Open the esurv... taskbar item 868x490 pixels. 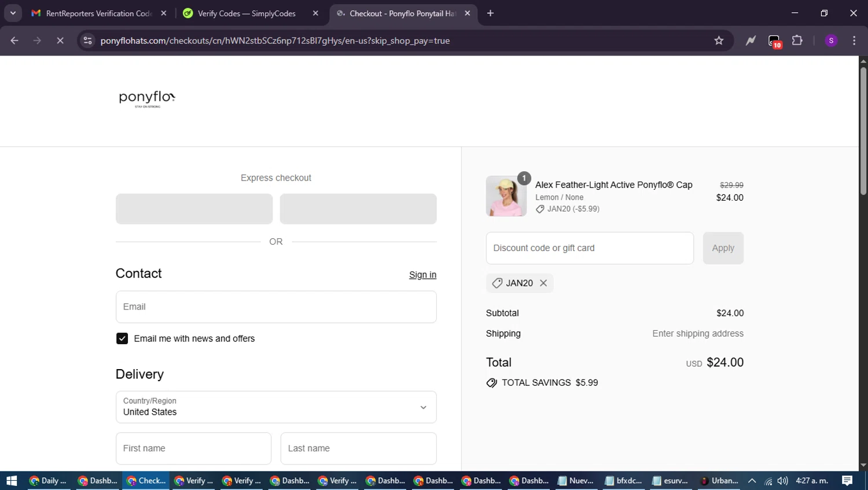pyautogui.click(x=671, y=481)
